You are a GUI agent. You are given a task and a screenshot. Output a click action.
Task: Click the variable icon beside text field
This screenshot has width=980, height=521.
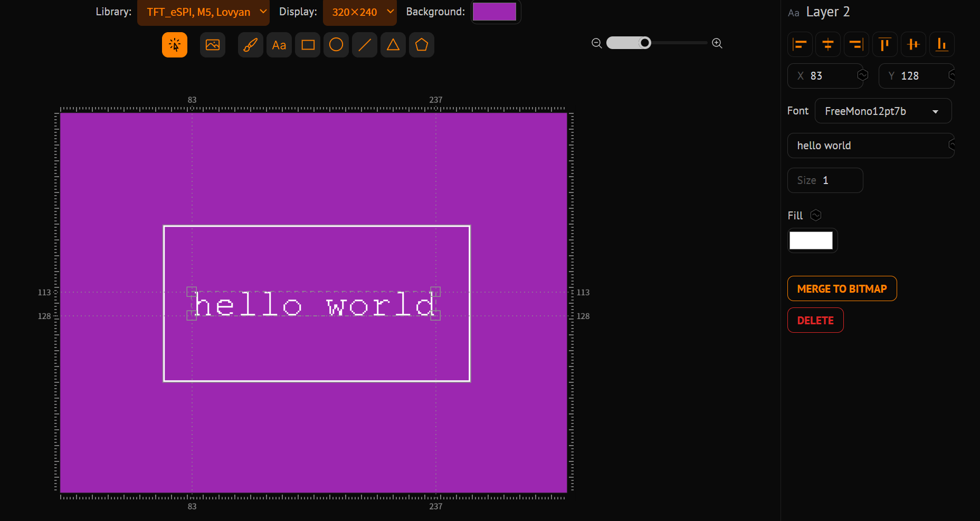click(x=952, y=144)
